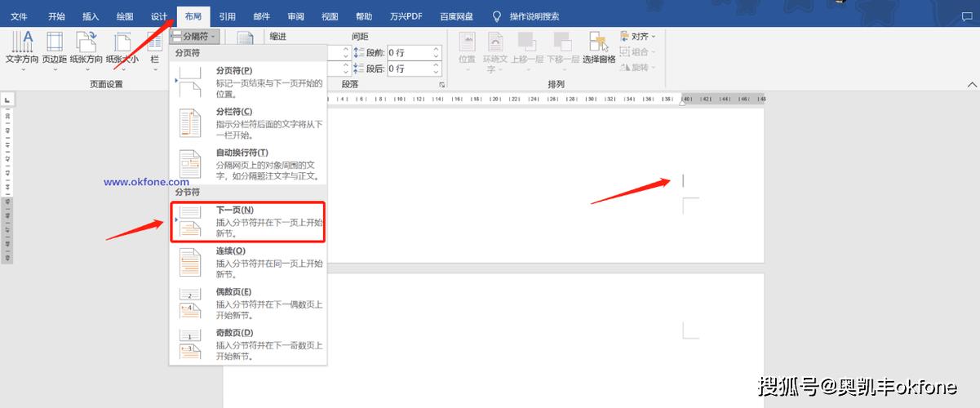Choose 下一页(N) section break
The height and width of the screenshot is (408, 980).
[x=248, y=222]
